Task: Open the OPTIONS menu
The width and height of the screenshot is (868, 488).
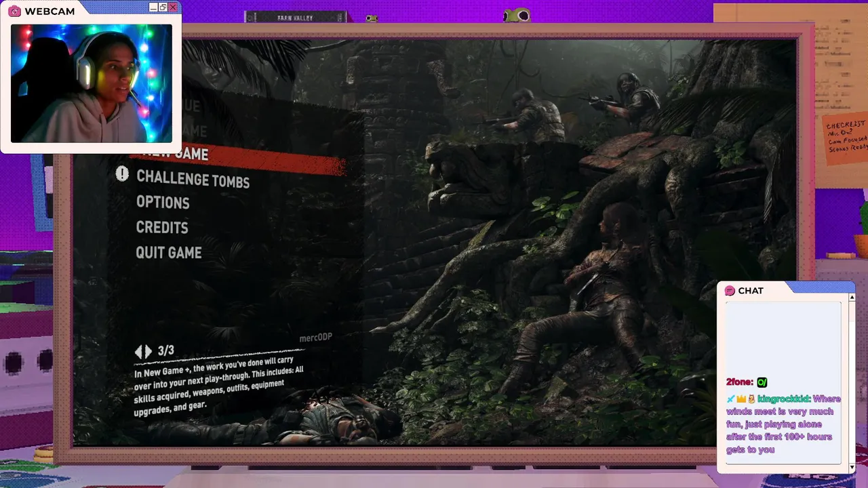Action: click(163, 203)
